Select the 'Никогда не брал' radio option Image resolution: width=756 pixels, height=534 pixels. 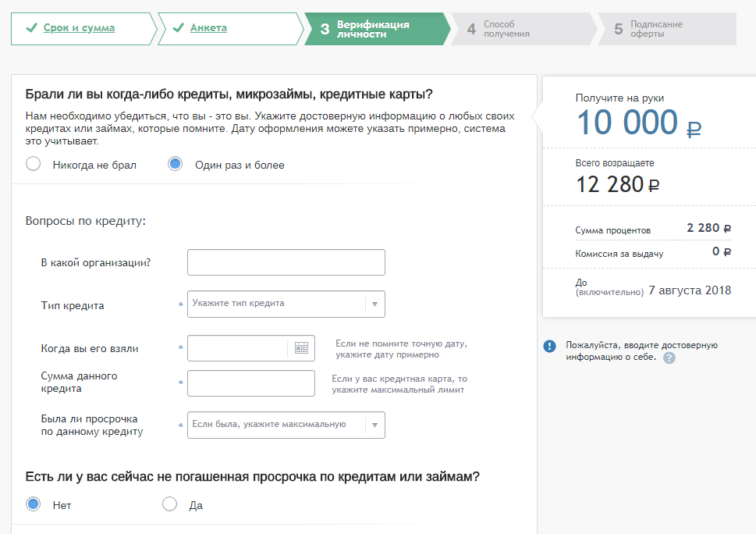pyautogui.click(x=33, y=164)
